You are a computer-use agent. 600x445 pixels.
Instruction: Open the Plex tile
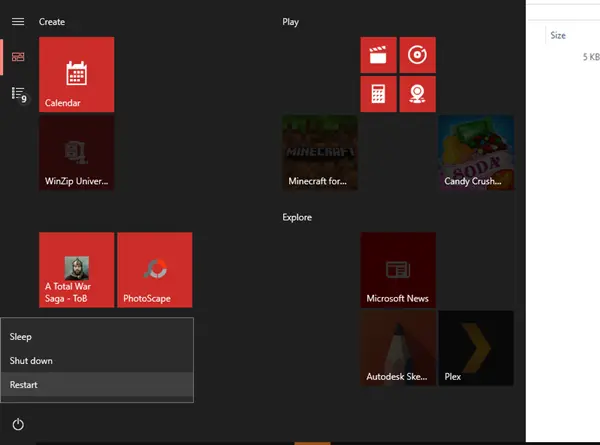(x=476, y=348)
